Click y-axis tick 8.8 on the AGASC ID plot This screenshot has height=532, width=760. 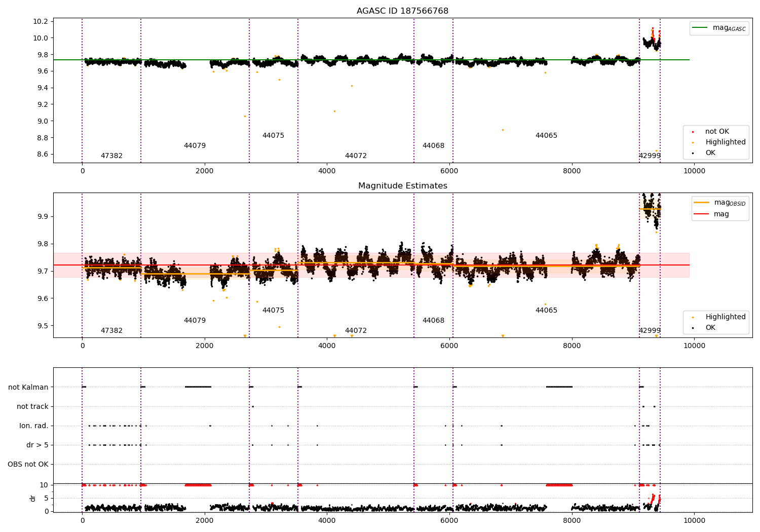pos(43,138)
